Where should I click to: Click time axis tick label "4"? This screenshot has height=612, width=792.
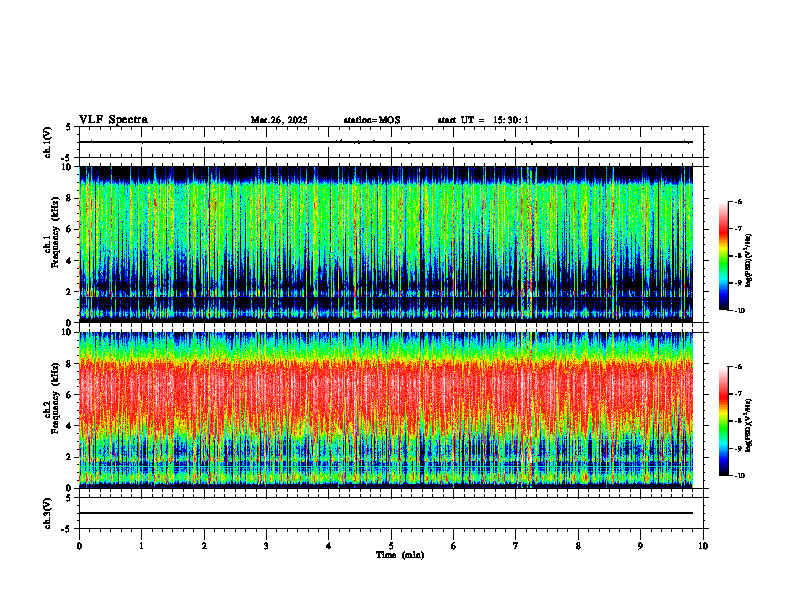click(x=329, y=546)
